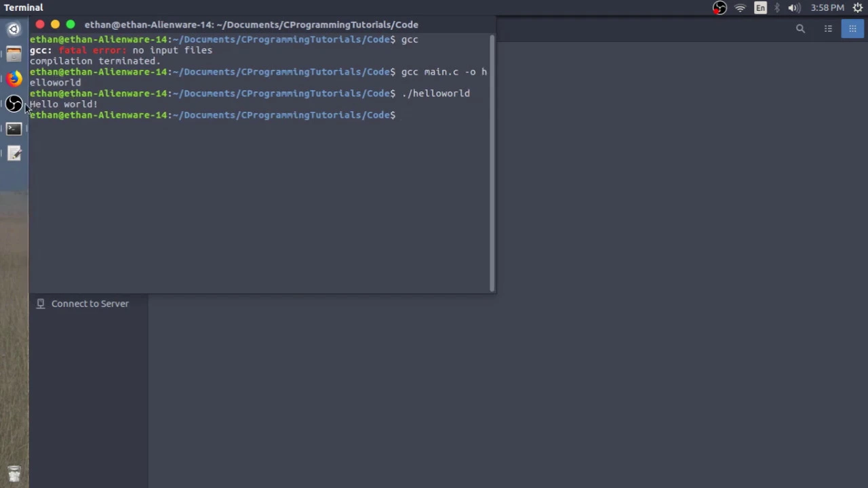Click the terminal vertical scrollbar
Screen dimensions: 868x488
click(492, 163)
